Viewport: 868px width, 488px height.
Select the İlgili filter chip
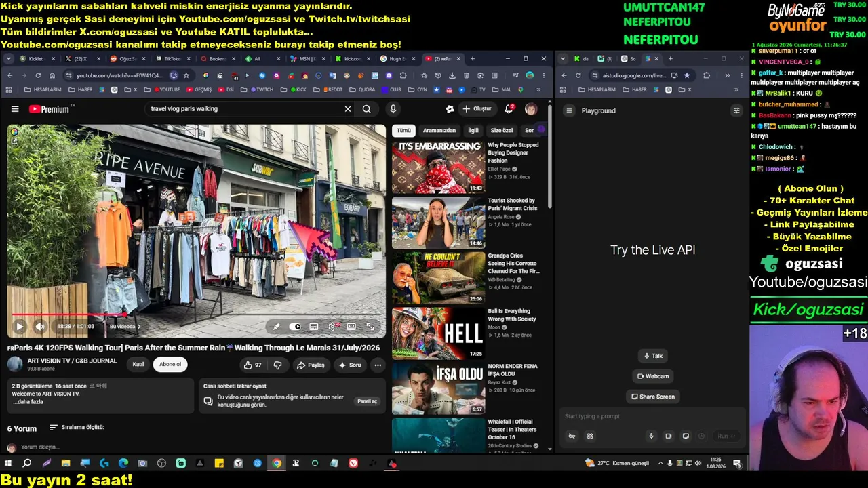pyautogui.click(x=473, y=130)
